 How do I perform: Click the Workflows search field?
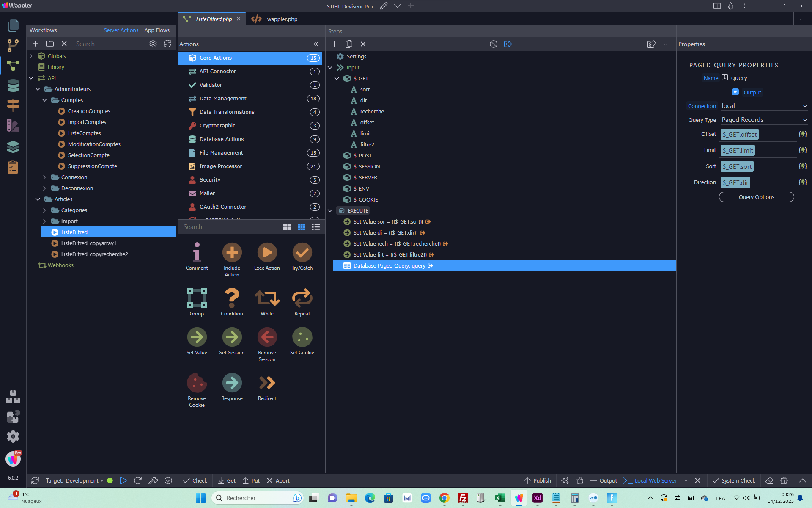point(109,44)
